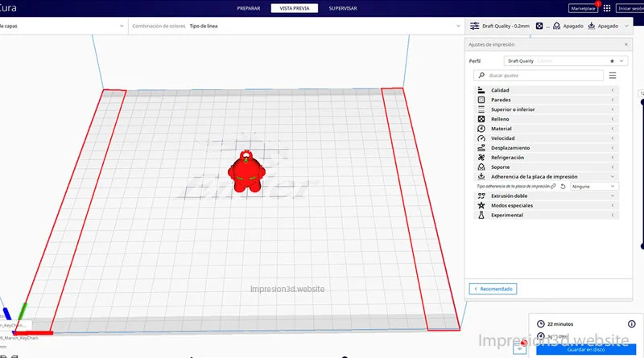Switch to the PREPARAR tab
Screen dimensions: 644x358
pyautogui.click(x=248, y=8)
